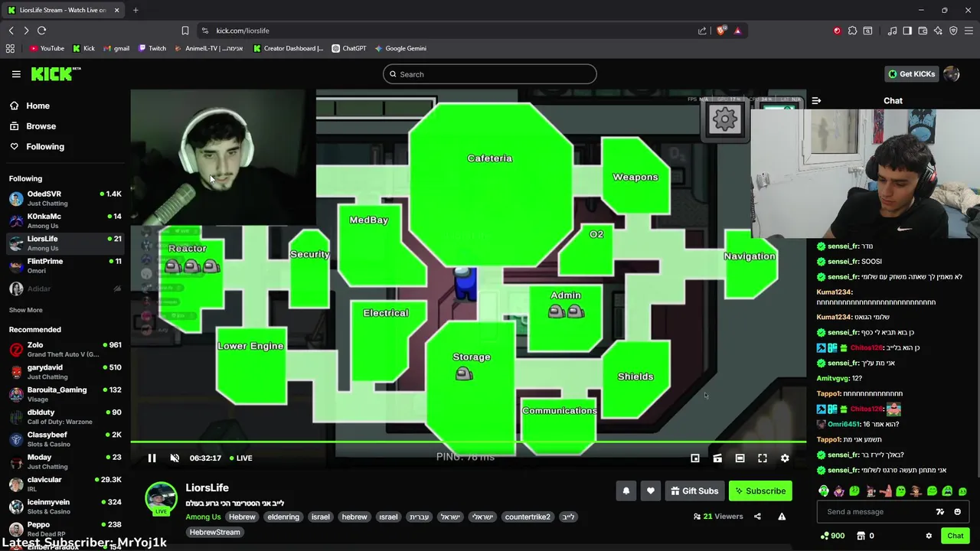Open the ChatGPT bookmark

(x=348, y=48)
